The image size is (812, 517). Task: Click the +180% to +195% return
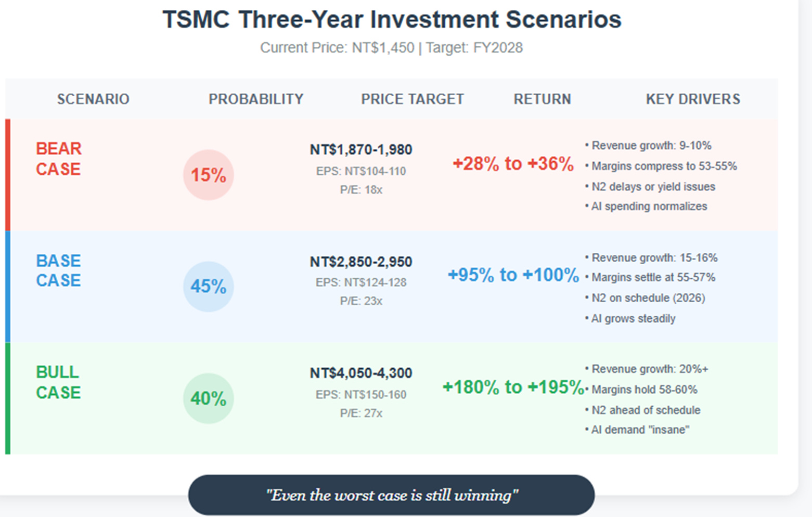click(513, 387)
